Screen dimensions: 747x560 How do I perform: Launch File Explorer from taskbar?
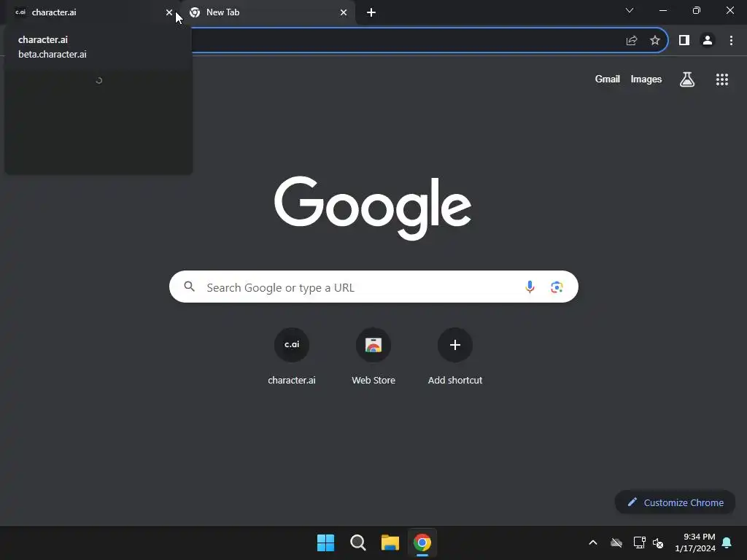390,542
